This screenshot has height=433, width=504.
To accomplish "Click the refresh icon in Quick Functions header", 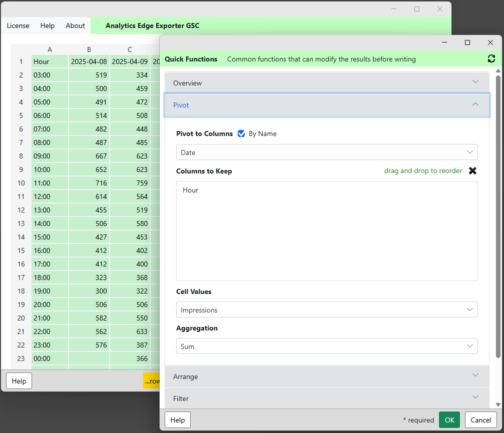I will [491, 59].
